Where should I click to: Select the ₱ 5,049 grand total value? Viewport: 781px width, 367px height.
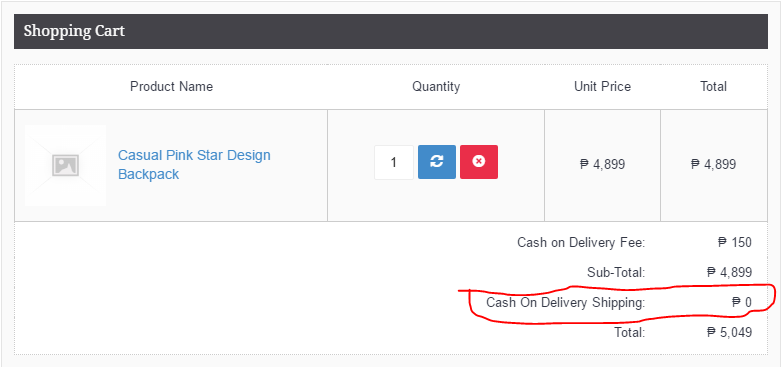[x=729, y=332]
